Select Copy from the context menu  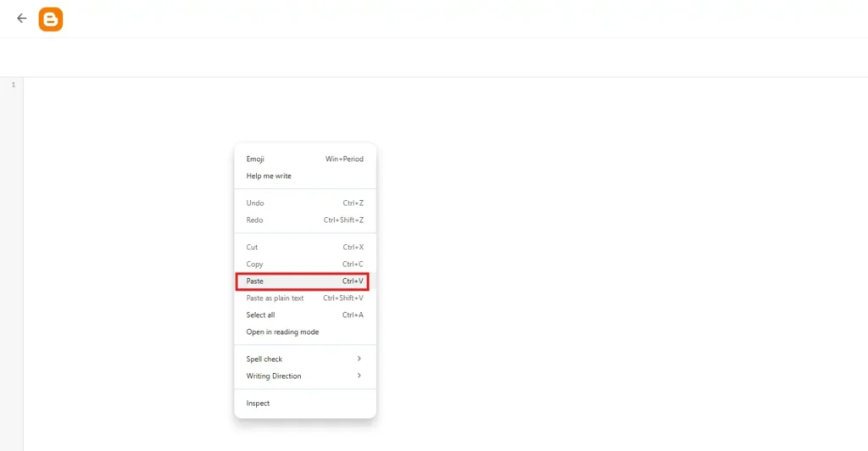coord(305,264)
